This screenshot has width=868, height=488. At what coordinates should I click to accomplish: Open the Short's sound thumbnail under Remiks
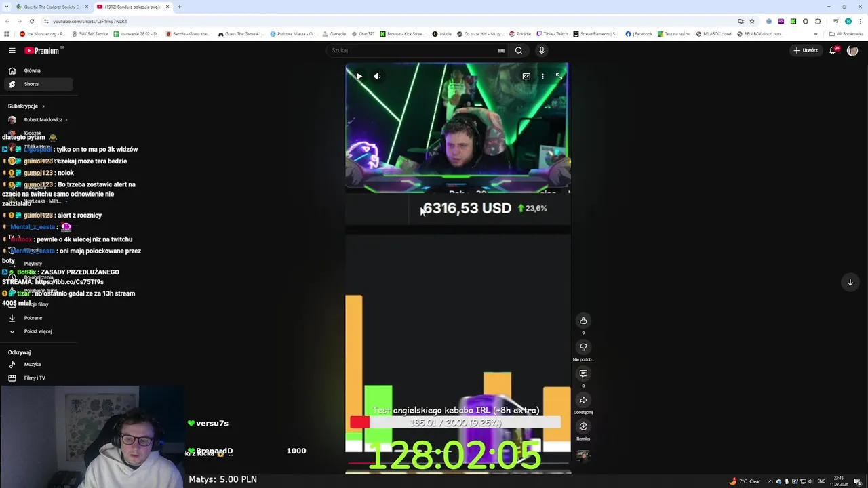(583, 456)
